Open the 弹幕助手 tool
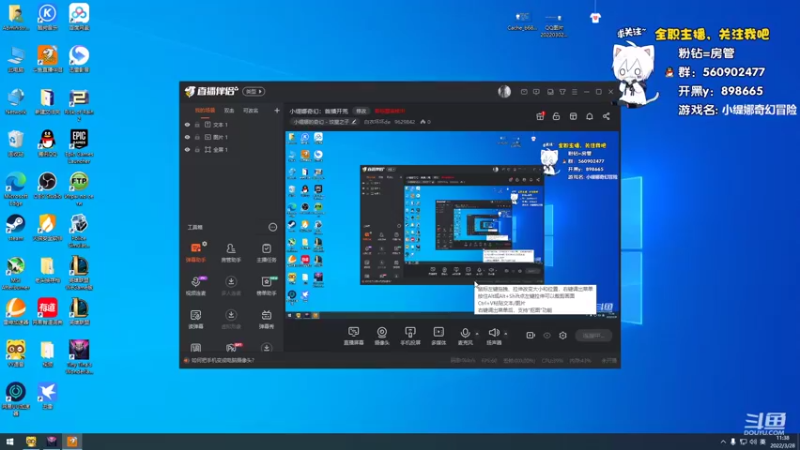Viewport: 800px width, 450px height. coord(196,253)
